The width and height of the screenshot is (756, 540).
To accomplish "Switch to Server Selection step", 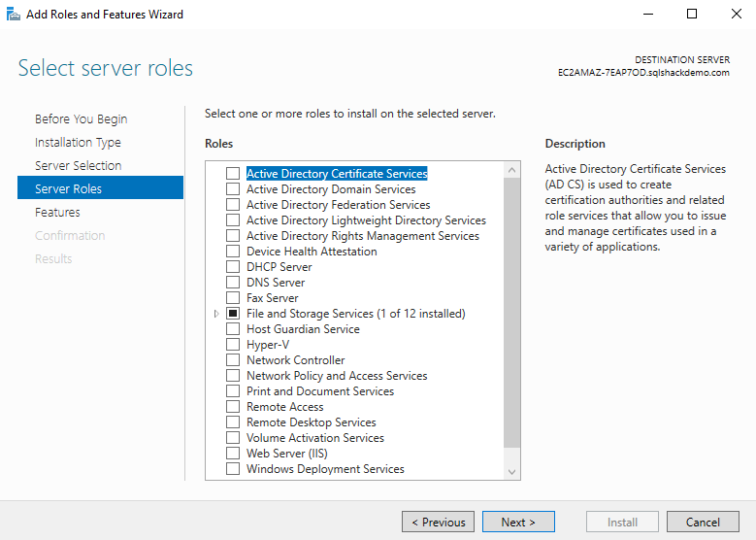I will pos(78,166).
